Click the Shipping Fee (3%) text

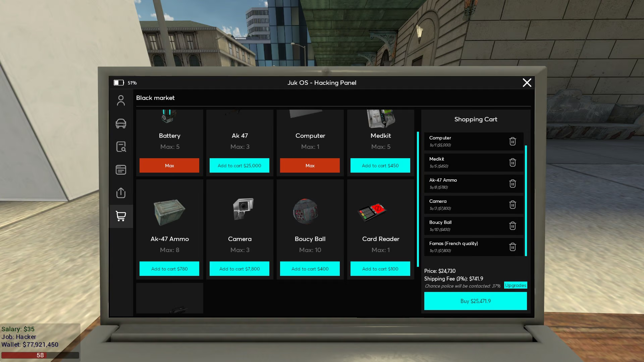[453, 279]
